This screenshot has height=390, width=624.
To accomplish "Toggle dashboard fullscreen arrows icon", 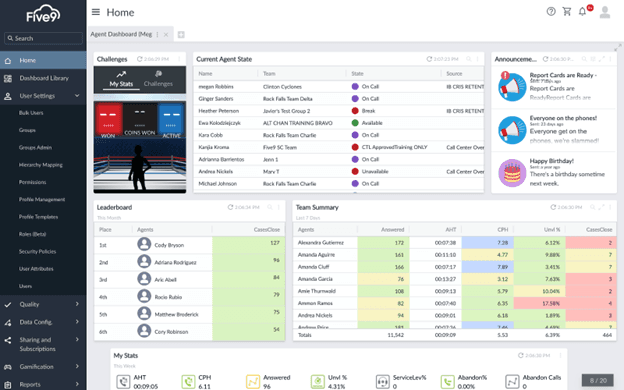I will pyautogui.click(x=618, y=47).
